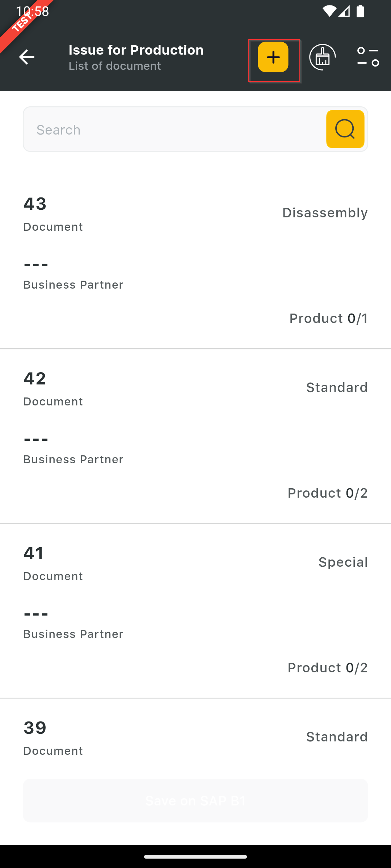This screenshot has height=868, width=391.
Task: Select document number 41
Action: [x=34, y=554]
